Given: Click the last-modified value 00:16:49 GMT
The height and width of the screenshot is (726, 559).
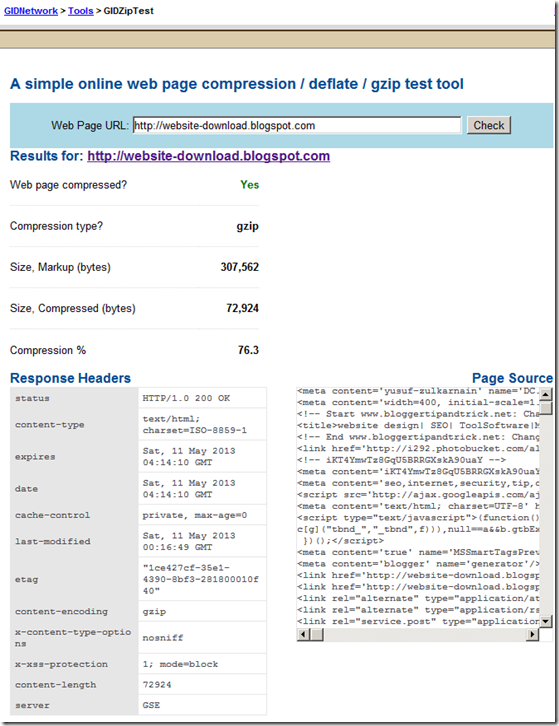Looking at the screenshot, I should click(x=202, y=541).
